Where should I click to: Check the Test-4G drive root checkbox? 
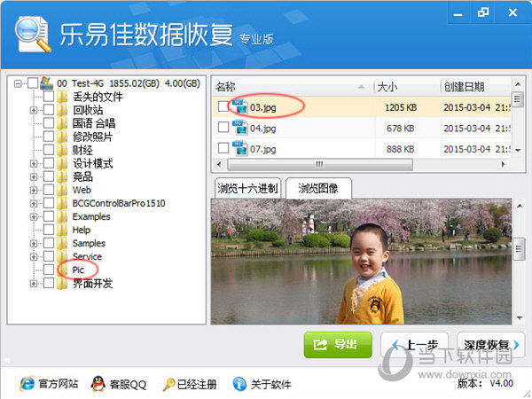(x=33, y=83)
